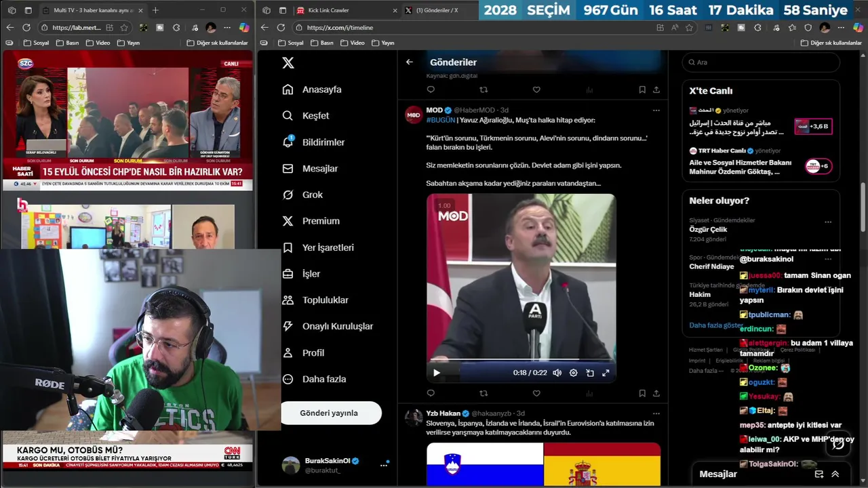Share the MOD post
Viewport: 868px width, 488px height.
click(x=656, y=393)
